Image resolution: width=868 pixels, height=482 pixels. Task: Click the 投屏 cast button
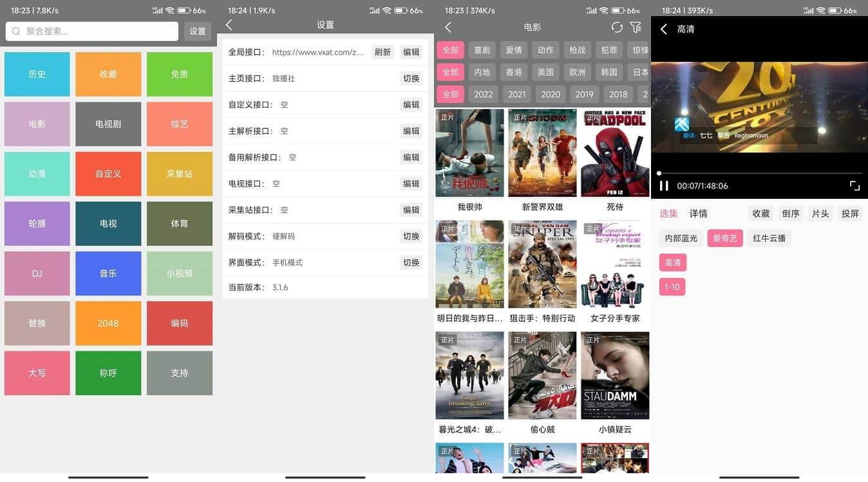click(x=850, y=214)
